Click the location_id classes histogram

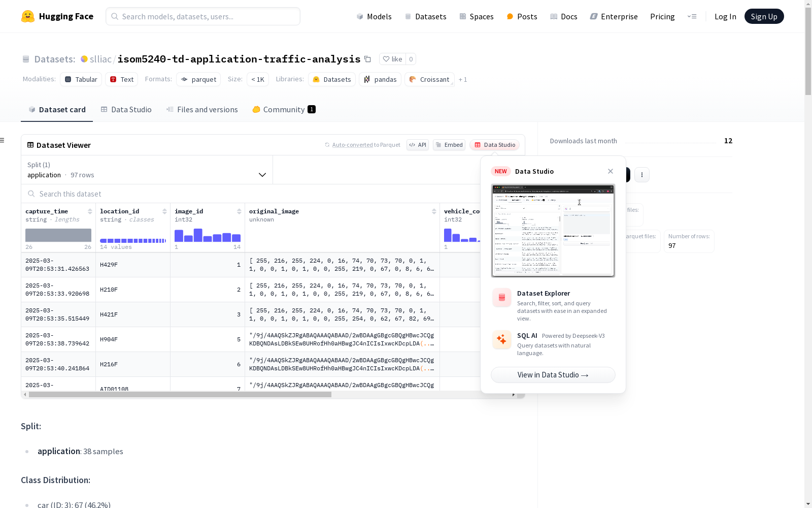pos(133,240)
